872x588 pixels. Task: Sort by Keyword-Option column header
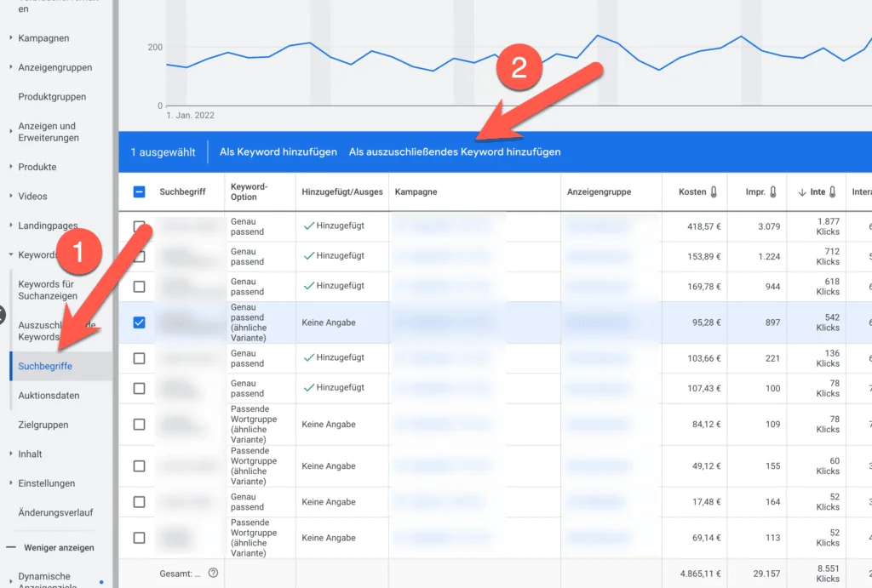[x=250, y=191]
